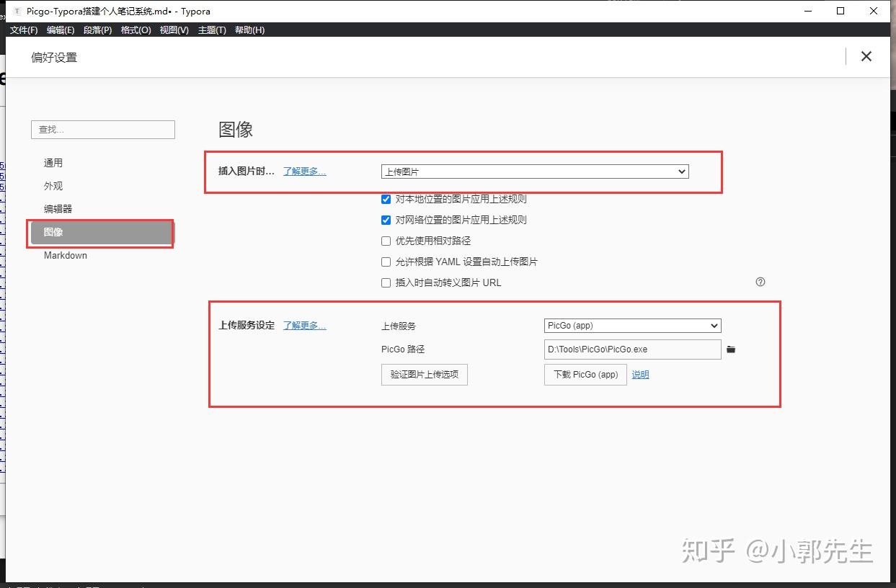Screen dimensions: 896x588
Task: Click the circular help question mark icon
Action: (760, 282)
